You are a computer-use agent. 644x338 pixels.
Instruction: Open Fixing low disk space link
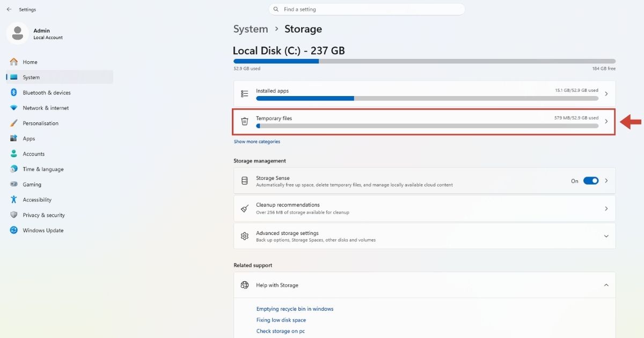point(281,320)
